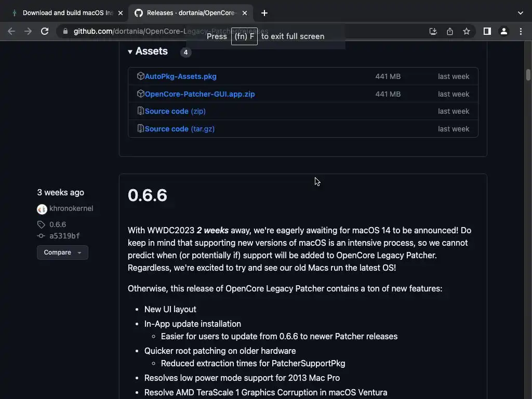Open the Compare dropdown
This screenshot has width=532, height=399.
click(x=62, y=252)
